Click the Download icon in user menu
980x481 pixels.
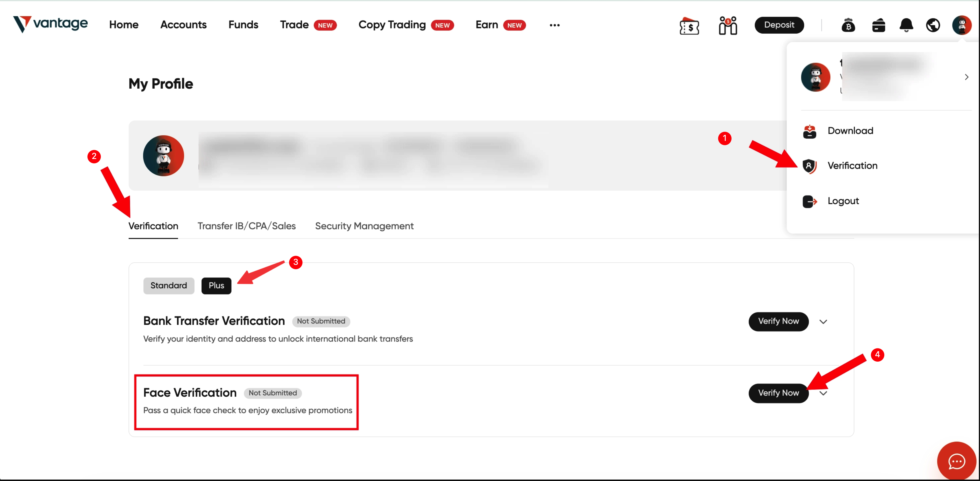pyautogui.click(x=810, y=131)
